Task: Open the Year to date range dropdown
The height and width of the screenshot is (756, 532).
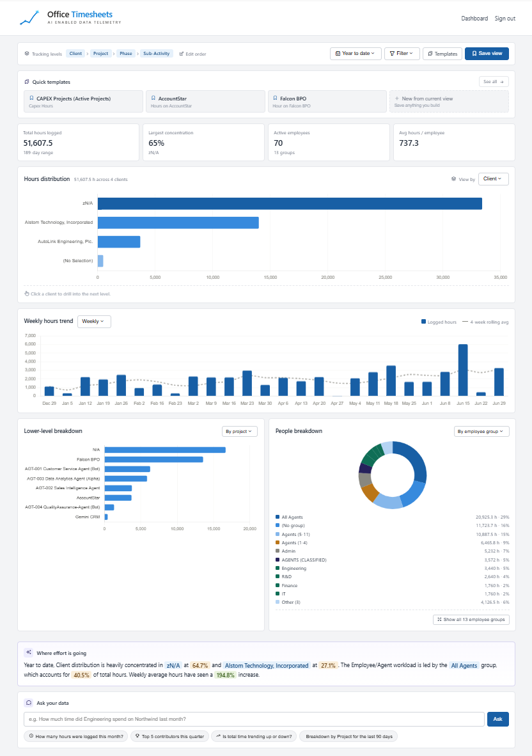Action: [x=355, y=54]
